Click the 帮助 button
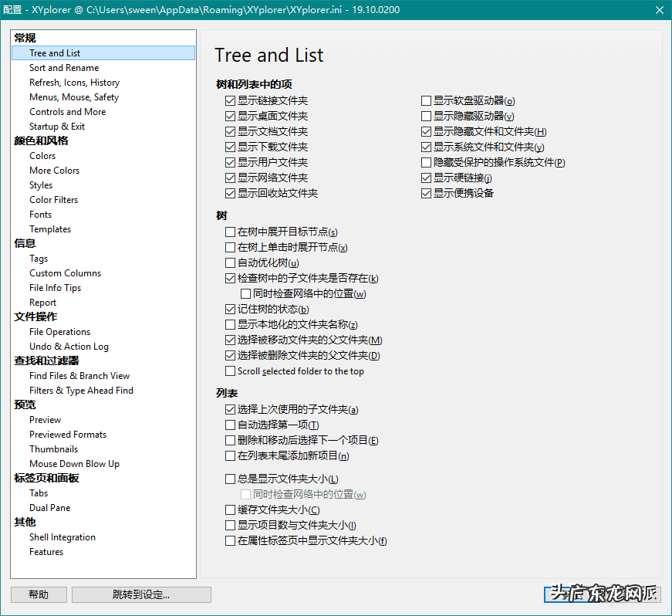Screen dimensions: 672x616 coord(38,594)
